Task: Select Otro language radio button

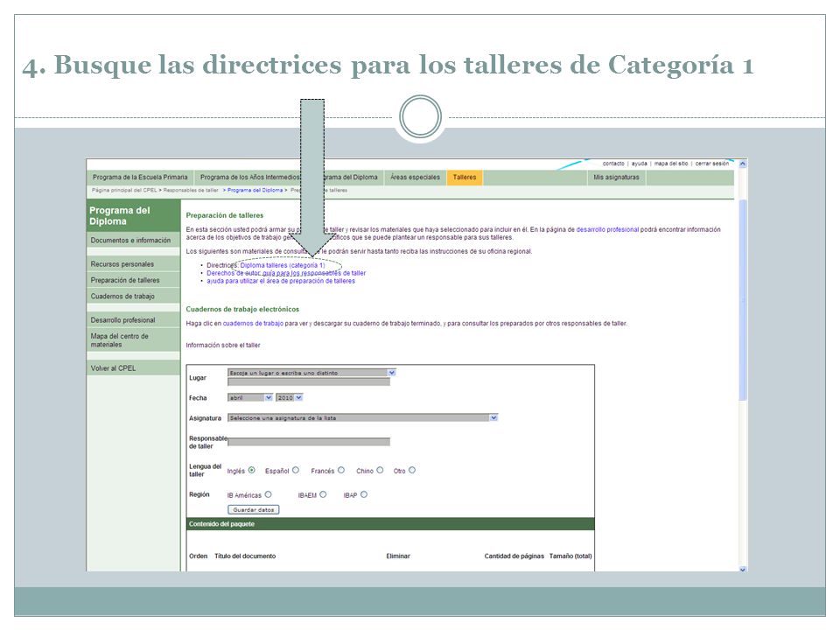Action: tap(412, 470)
